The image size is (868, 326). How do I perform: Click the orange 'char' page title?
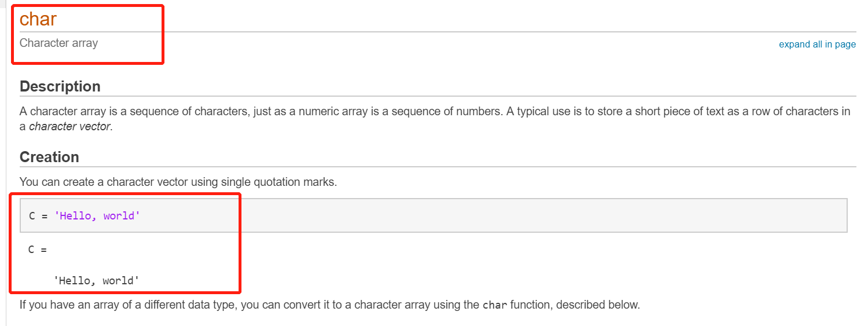(x=38, y=19)
